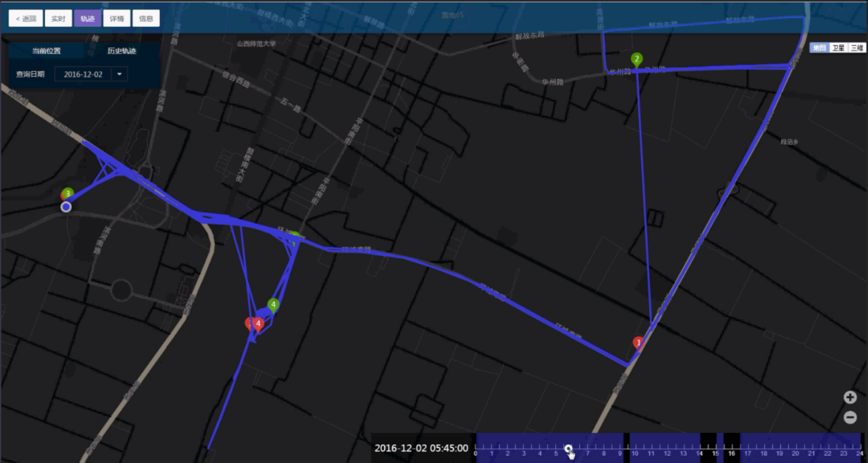Zoom out with the minus icon
The image size is (868, 463).
[850, 418]
